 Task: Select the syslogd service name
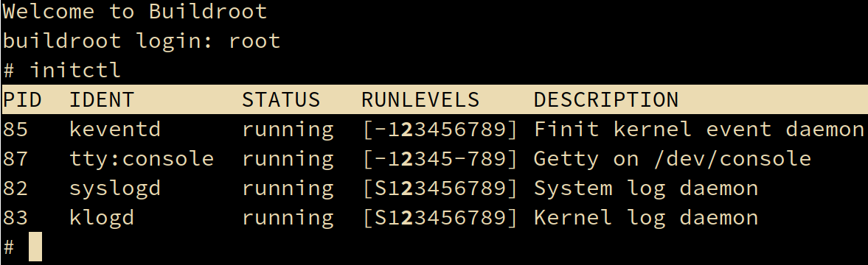[x=115, y=188]
